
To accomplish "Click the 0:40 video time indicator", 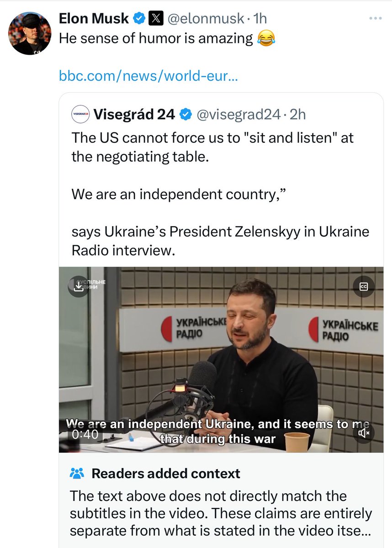I will click(85, 434).
